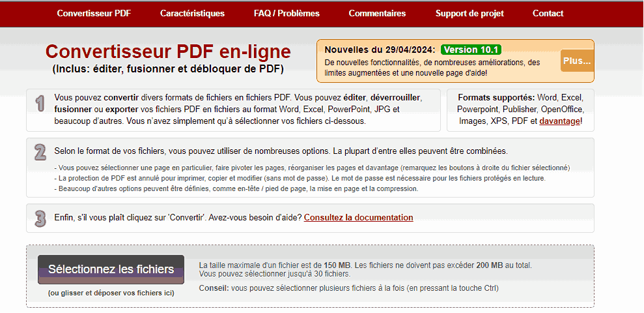Click the orange Plus... news button

click(x=577, y=61)
